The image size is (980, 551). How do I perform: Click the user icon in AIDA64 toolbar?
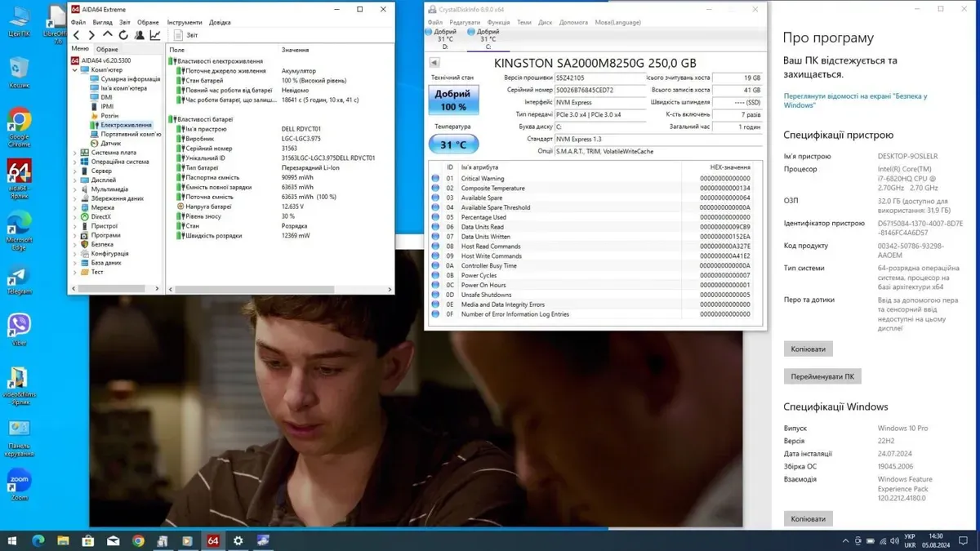pyautogui.click(x=139, y=35)
